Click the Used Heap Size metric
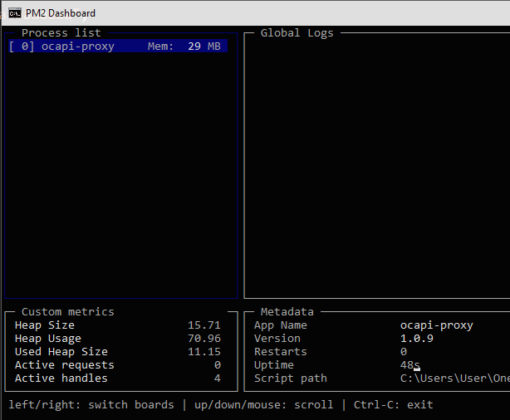Image resolution: width=510 pixels, height=420 pixels. [61, 352]
